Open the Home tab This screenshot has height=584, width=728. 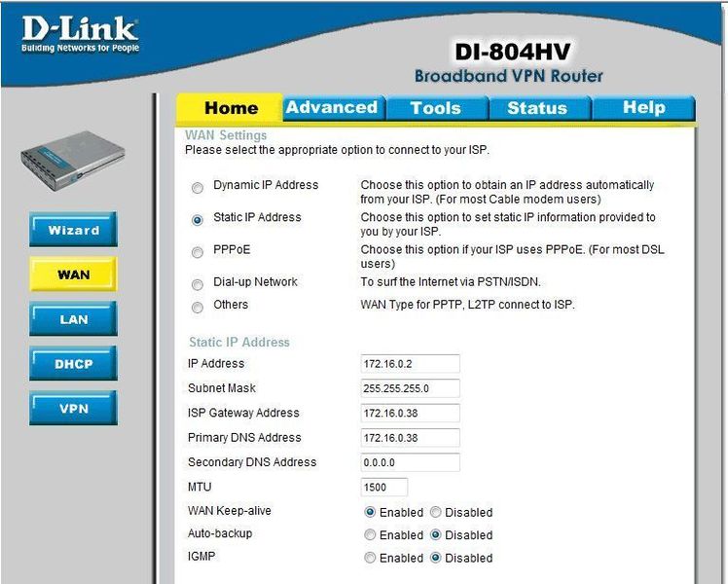[231, 108]
